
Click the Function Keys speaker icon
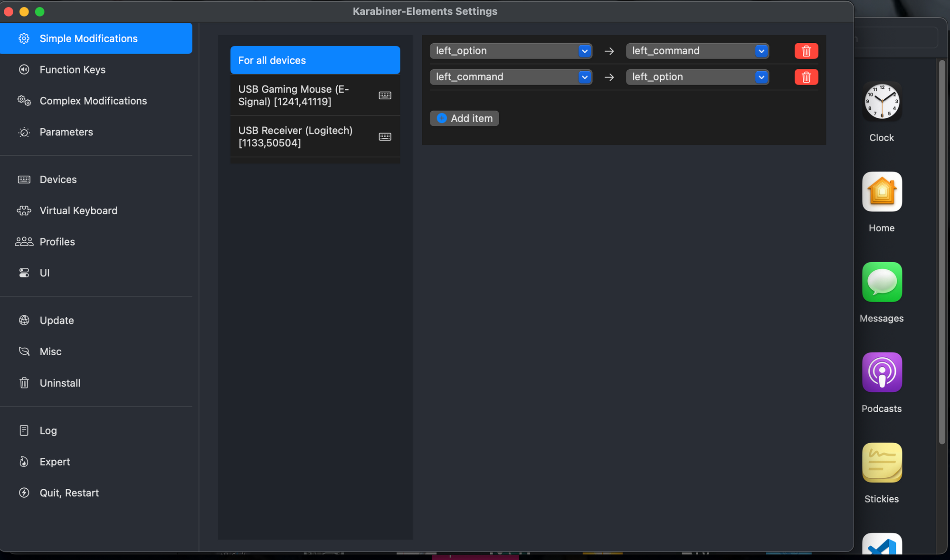click(24, 70)
